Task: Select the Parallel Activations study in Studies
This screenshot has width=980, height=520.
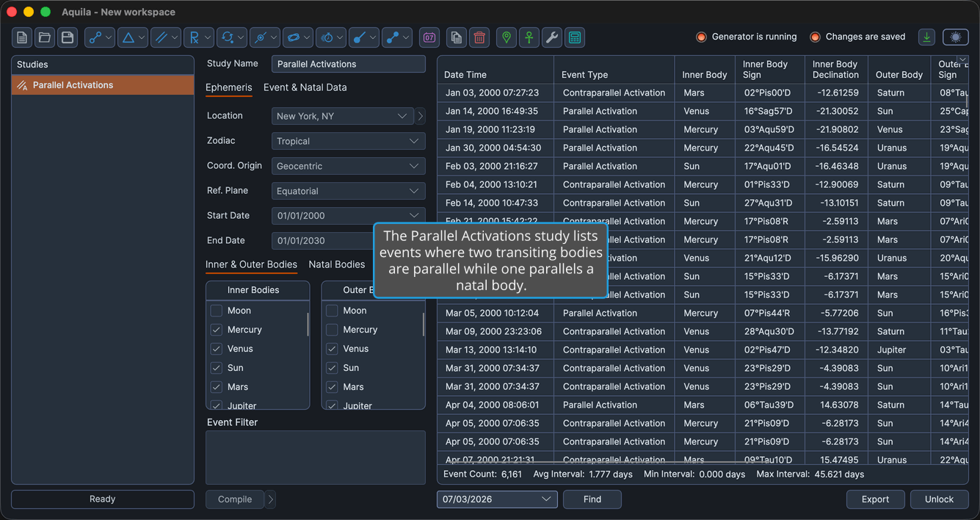Action: (103, 85)
